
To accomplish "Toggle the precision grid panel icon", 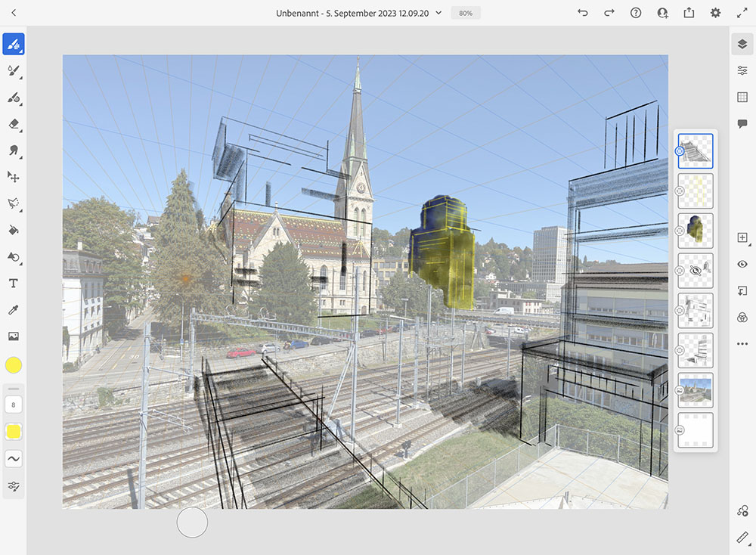I will (x=742, y=97).
